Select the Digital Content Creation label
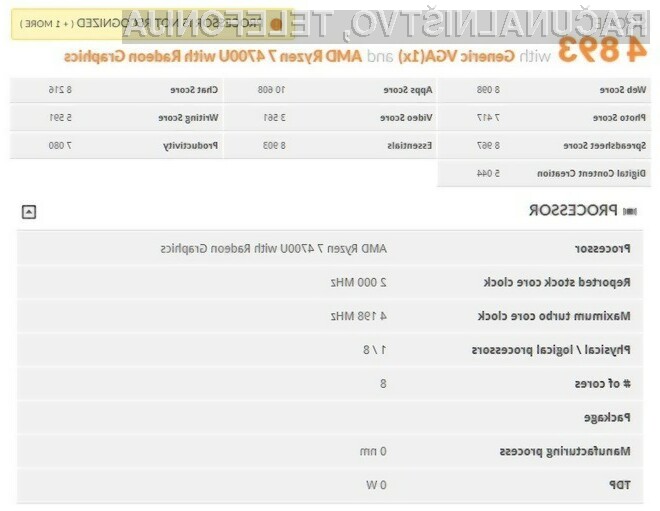 (591, 173)
